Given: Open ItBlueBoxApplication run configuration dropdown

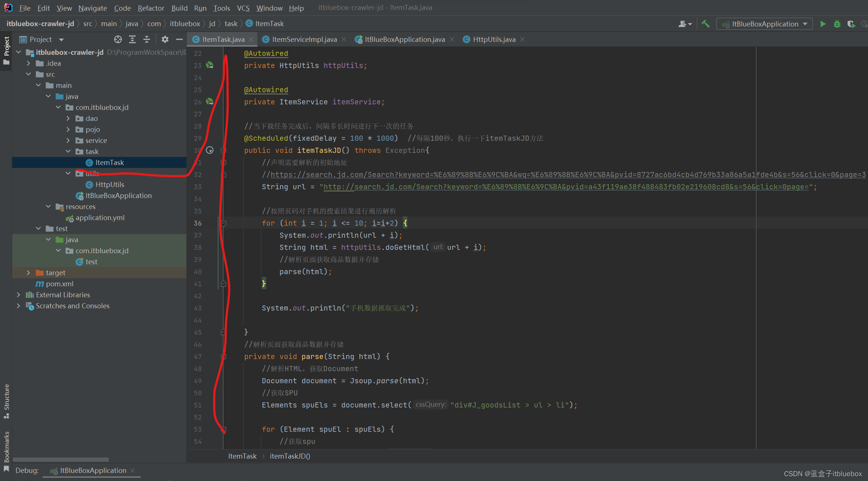Looking at the screenshot, I should tap(765, 24).
